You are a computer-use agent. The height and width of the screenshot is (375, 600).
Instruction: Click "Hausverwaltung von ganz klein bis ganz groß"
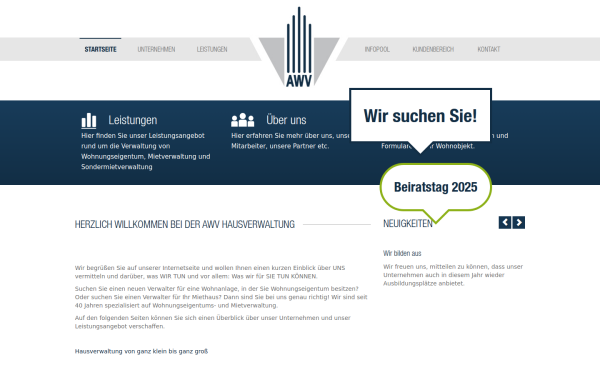click(x=141, y=351)
